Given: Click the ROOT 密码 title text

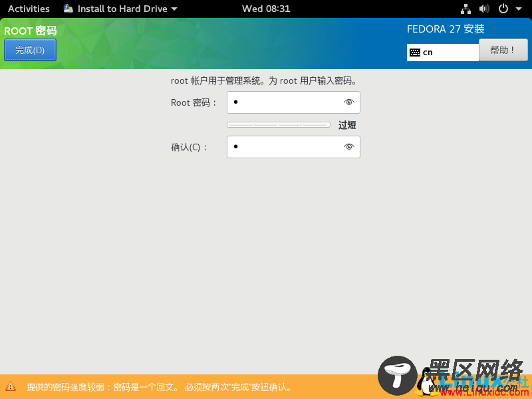Looking at the screenshot, I should point(30,31).
